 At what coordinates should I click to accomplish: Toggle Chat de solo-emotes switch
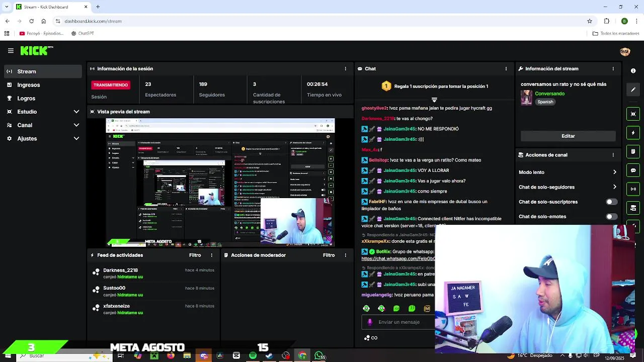click(611, 217)
